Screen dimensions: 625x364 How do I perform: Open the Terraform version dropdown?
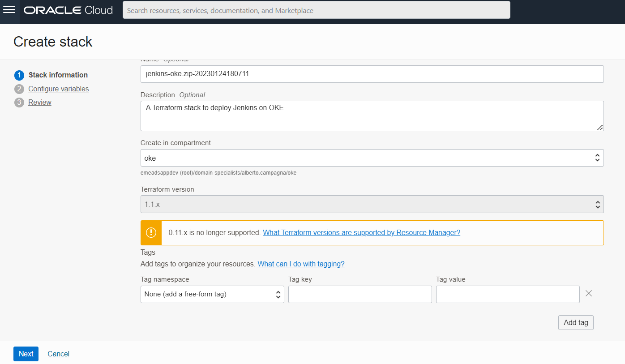pyautogui.click(x=372, y=204)
